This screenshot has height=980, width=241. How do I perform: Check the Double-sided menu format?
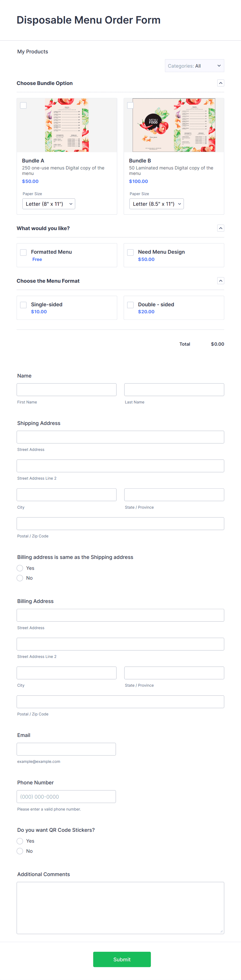(131, 305)
